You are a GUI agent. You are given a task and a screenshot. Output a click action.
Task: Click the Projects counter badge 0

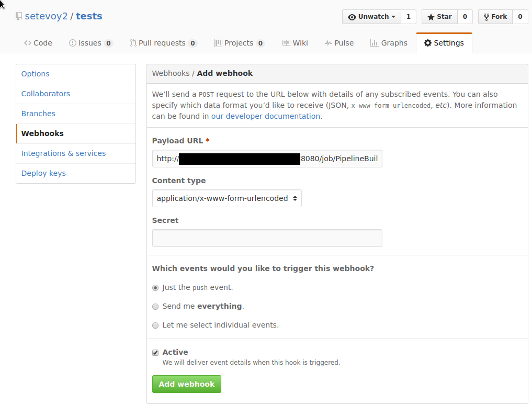[260, 43]
